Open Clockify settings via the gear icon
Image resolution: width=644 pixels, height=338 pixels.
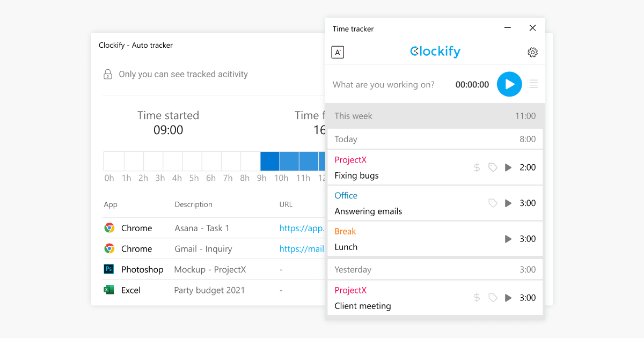pyautogui.click(x=532, y=52)
